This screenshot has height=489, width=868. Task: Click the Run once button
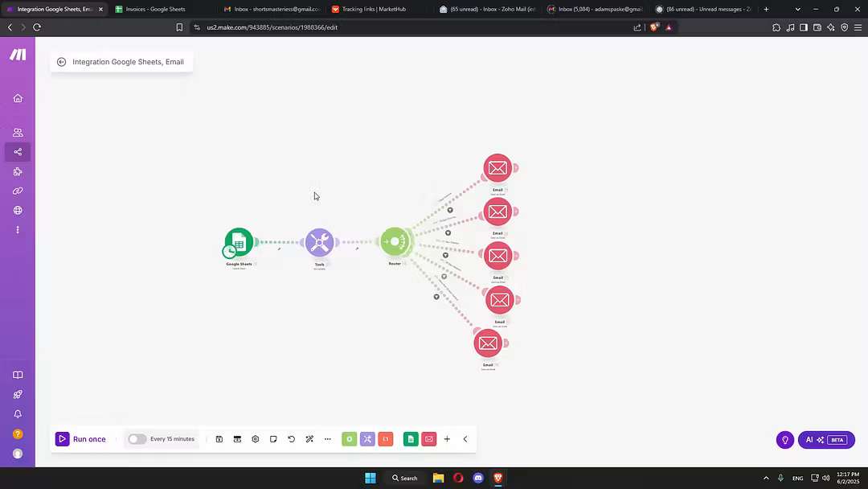81,439
